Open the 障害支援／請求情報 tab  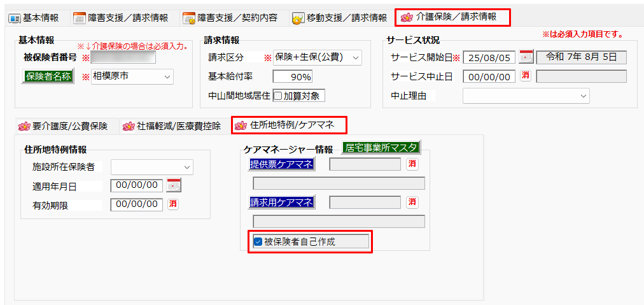coord(121,18)
